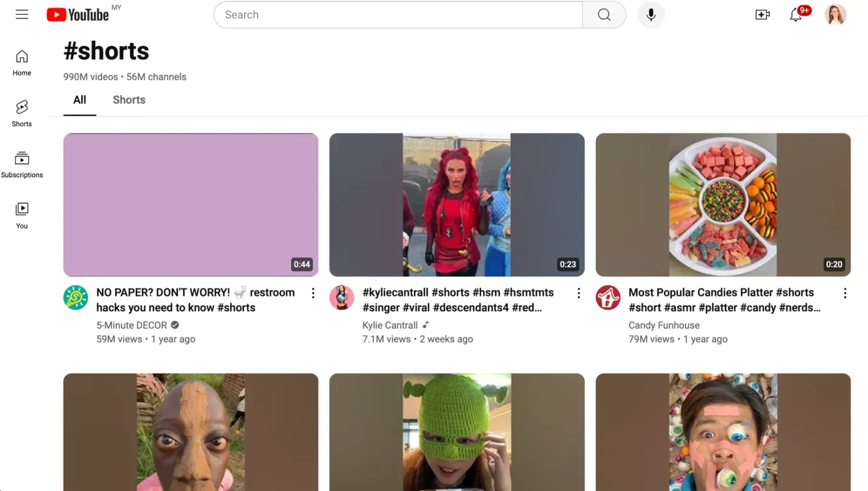Play the green knitted mask thumbnail
The image size is (868, 491).
click(x=457, y=432)
